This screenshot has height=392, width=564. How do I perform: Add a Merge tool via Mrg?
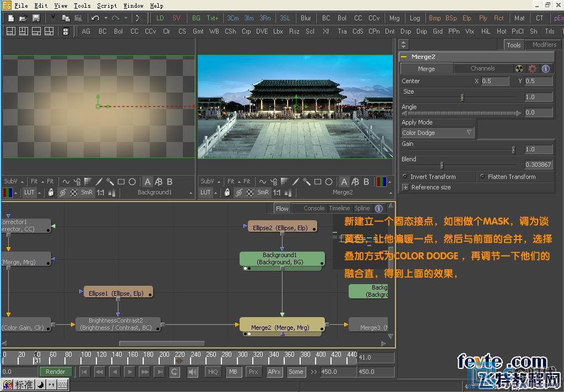tap(394, 18)
